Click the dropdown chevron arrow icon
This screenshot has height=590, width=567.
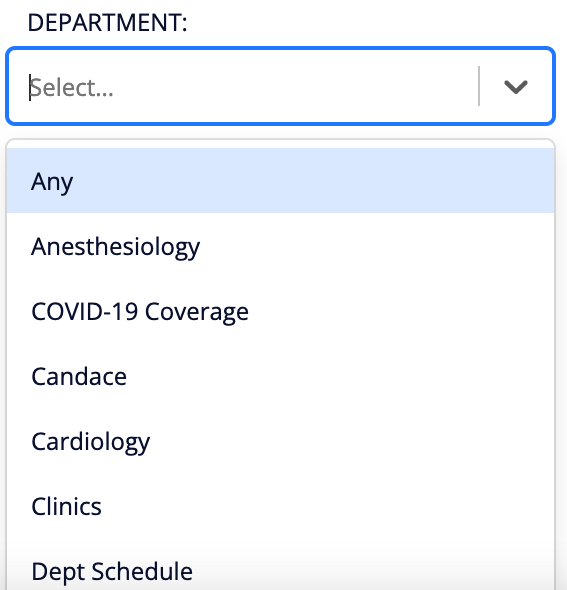coord(515,87)
